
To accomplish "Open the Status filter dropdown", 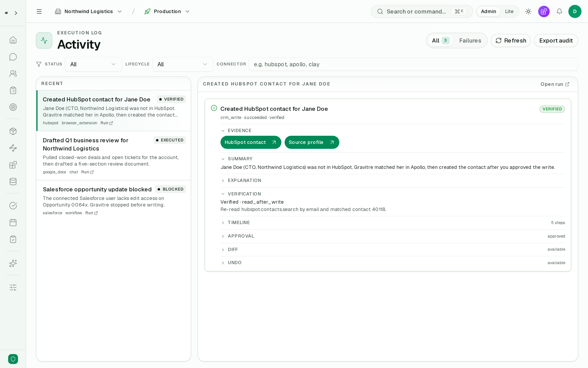I will pos(93,64).
